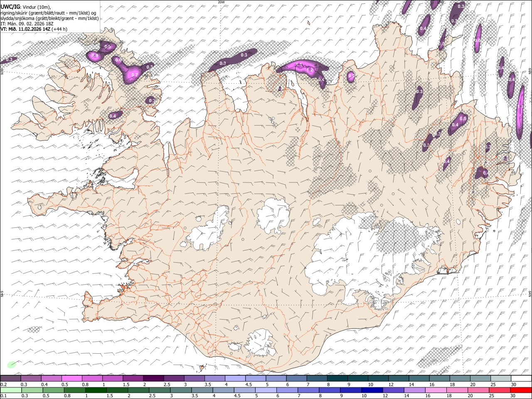Click the bright red 30 swatch in lower scale
Viewport: 532px width, 399px height.
coord(520,390)
